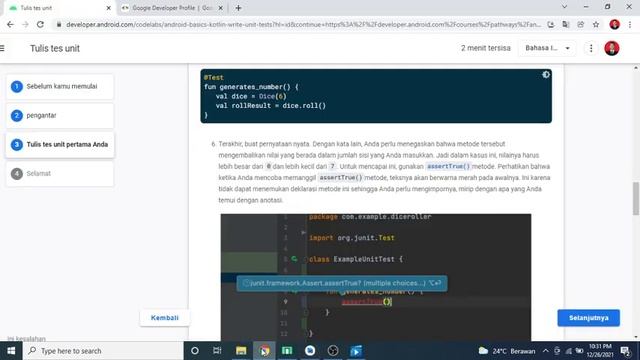Open the network icon in system tray
640x360 pixels.
pyautogui.click(x=569, y=351)
